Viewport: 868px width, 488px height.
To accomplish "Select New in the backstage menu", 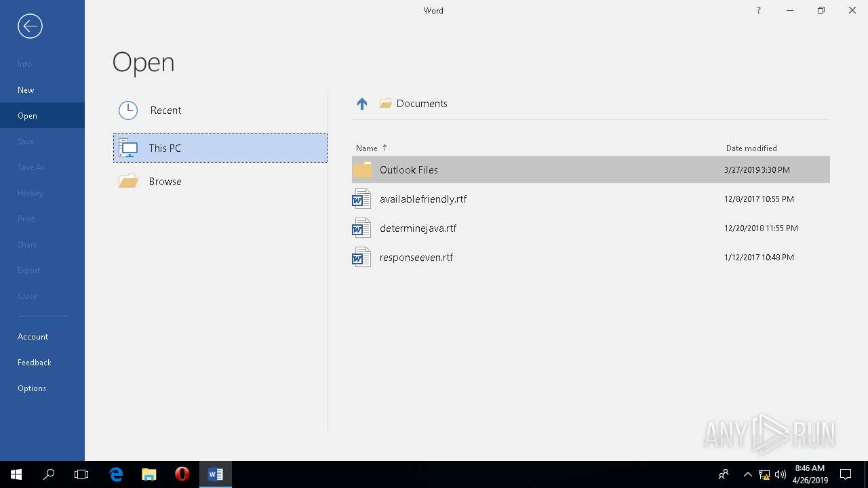I will point(42,90).
